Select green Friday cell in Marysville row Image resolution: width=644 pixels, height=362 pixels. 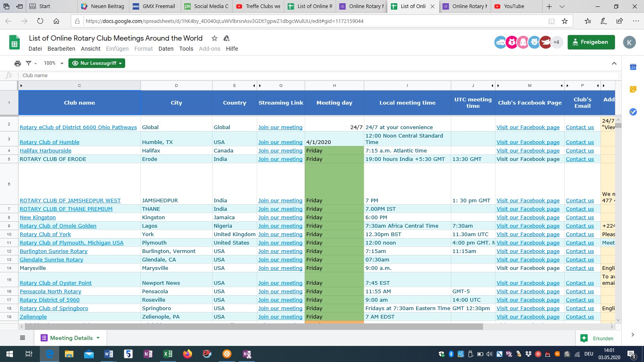[334, 268]
